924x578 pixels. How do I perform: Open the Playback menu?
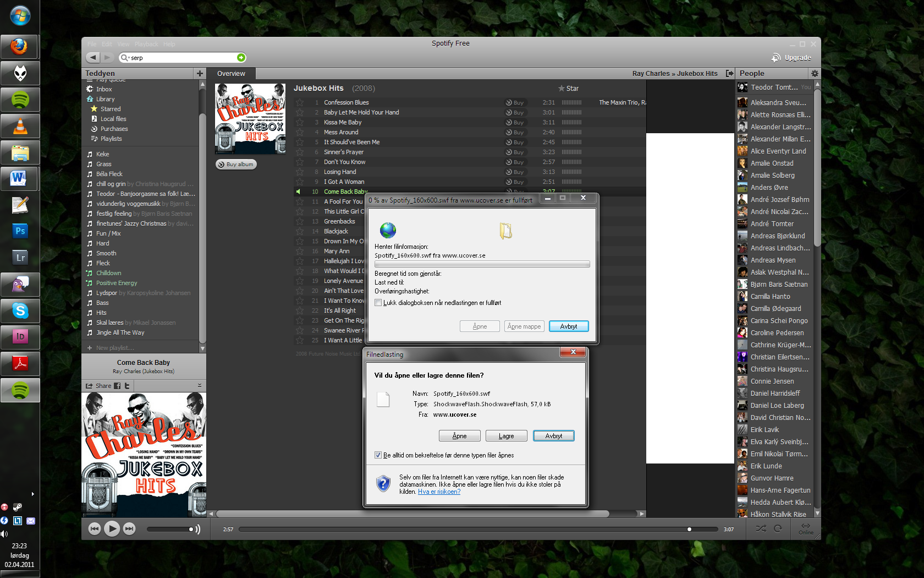[146, 44]
